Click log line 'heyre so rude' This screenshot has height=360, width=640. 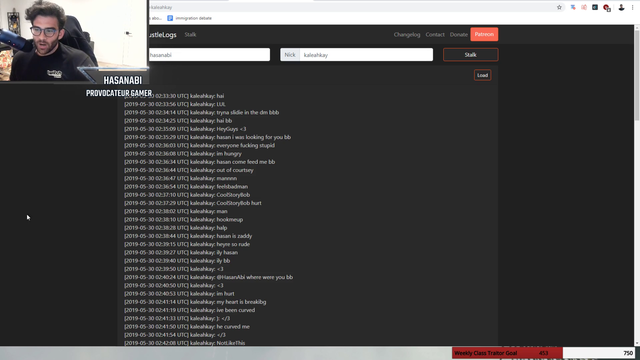pos(187,244)
